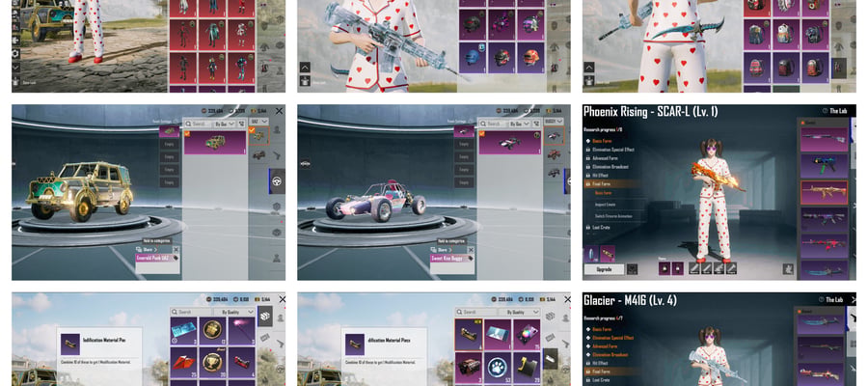Close the UAZ garage screen
Screen dimensions: 868x386
[x=279, y=111]
